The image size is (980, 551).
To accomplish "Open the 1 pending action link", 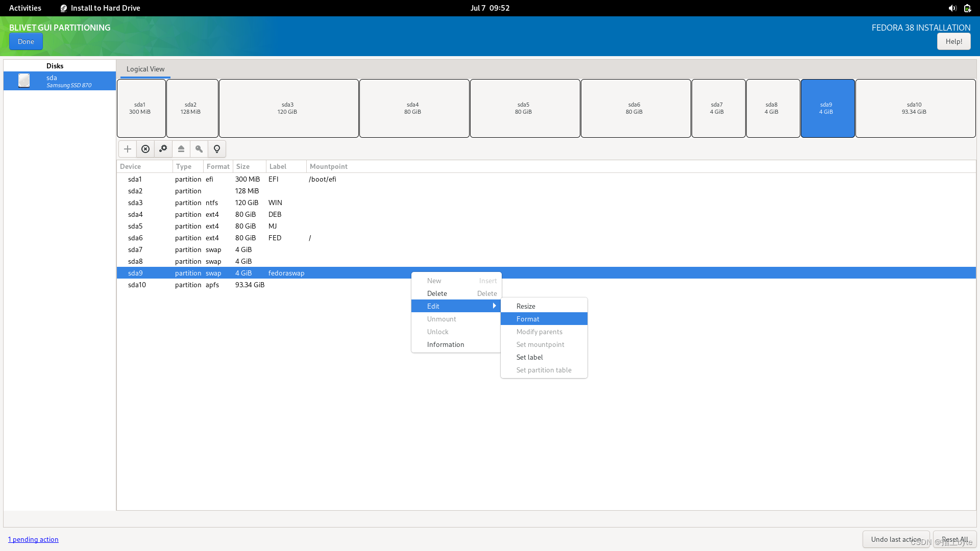I will pyautogui.click(x=33, y=539).
